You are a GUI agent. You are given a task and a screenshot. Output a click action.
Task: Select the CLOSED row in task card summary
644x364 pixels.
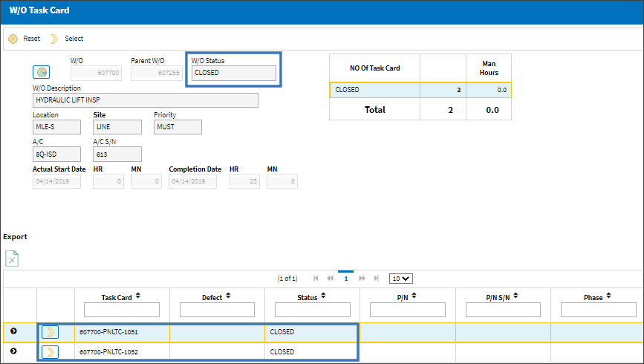(420, 90)
